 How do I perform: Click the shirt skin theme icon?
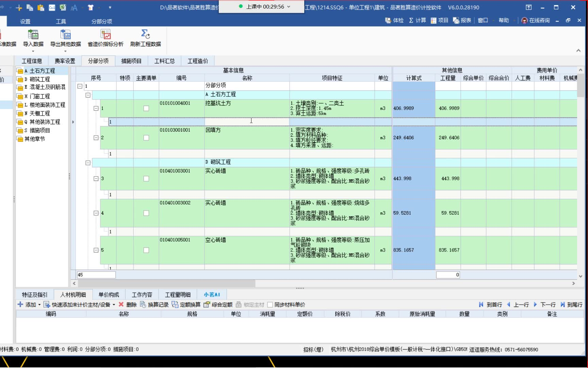click(91, 7)
